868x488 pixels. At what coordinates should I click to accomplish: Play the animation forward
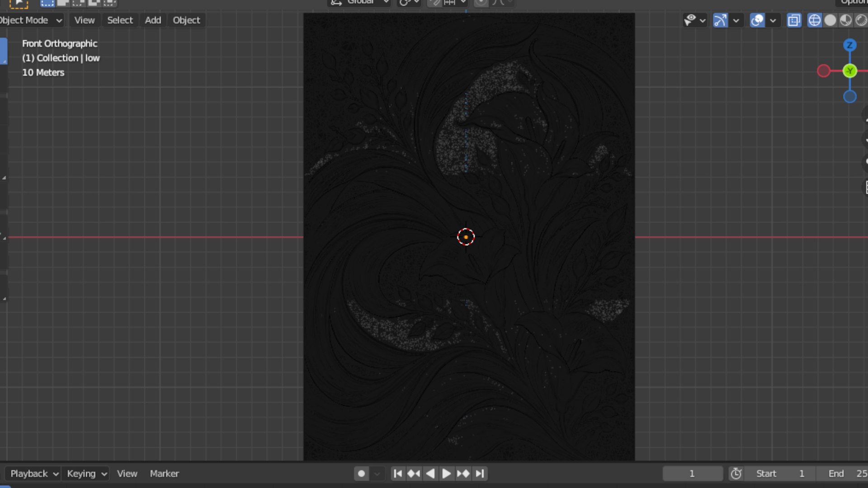446,474
